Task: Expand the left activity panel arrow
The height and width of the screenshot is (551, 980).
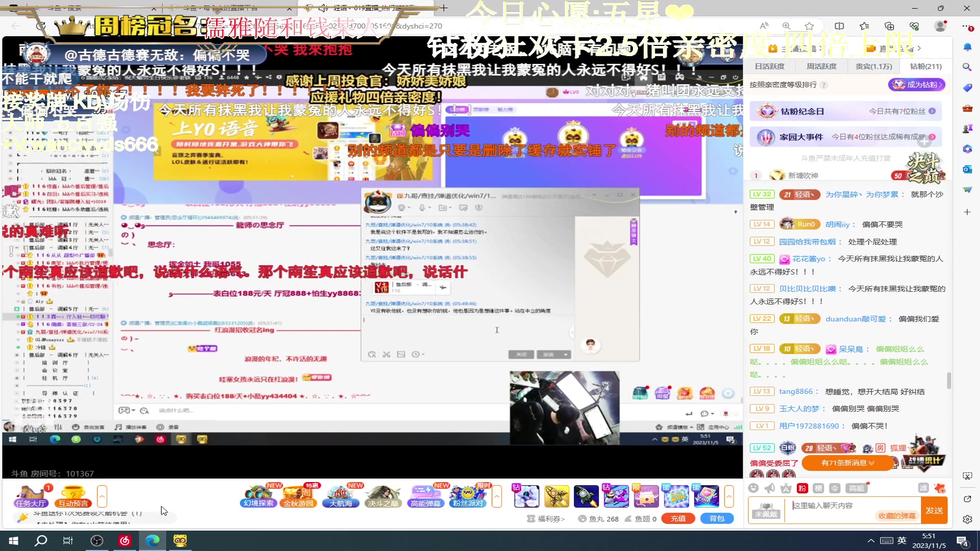Action: 102,496
